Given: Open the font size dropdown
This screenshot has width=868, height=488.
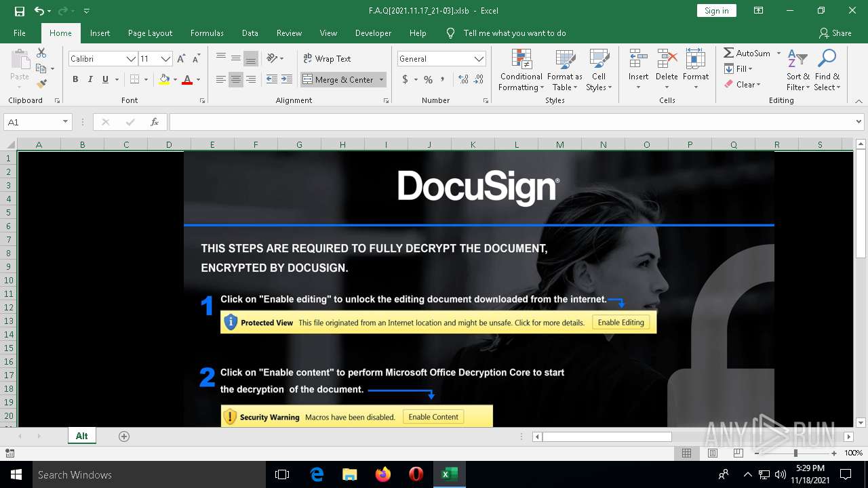Looking at the screenshot, I should click(165, 59).
